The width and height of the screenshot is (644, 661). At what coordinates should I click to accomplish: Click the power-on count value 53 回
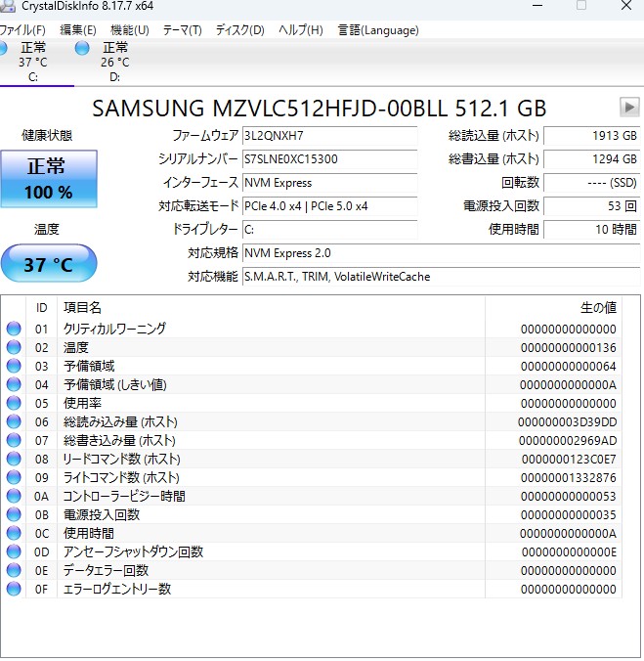(x=592, y=206)
